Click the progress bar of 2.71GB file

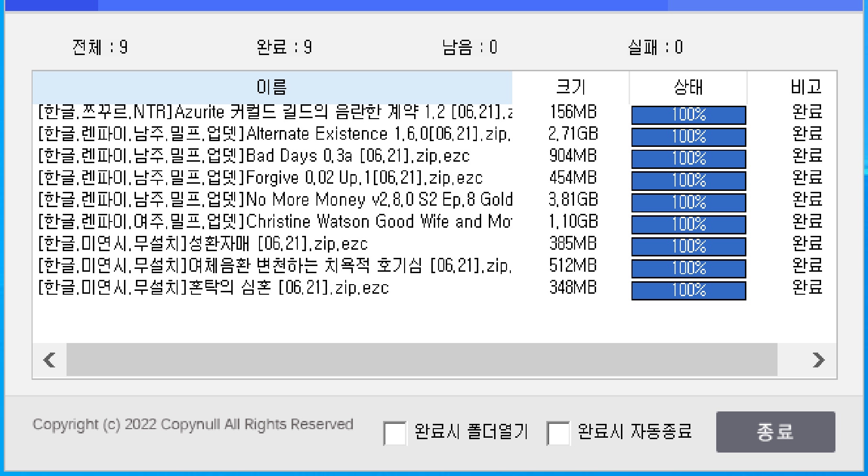(x=688, y=137)
